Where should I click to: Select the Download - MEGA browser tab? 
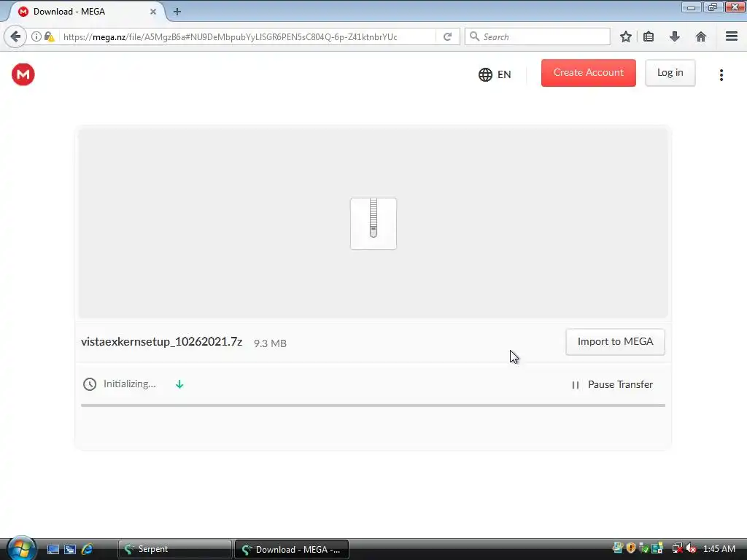85,12
